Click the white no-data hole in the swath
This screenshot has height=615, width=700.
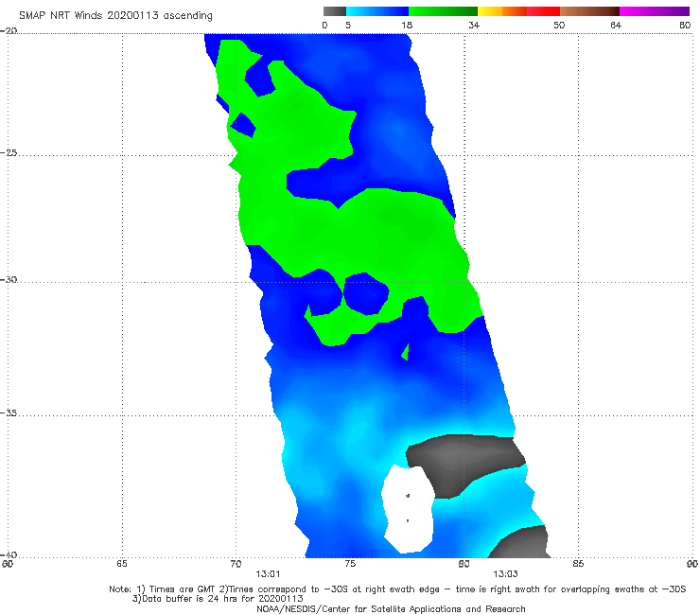point(407,509)
